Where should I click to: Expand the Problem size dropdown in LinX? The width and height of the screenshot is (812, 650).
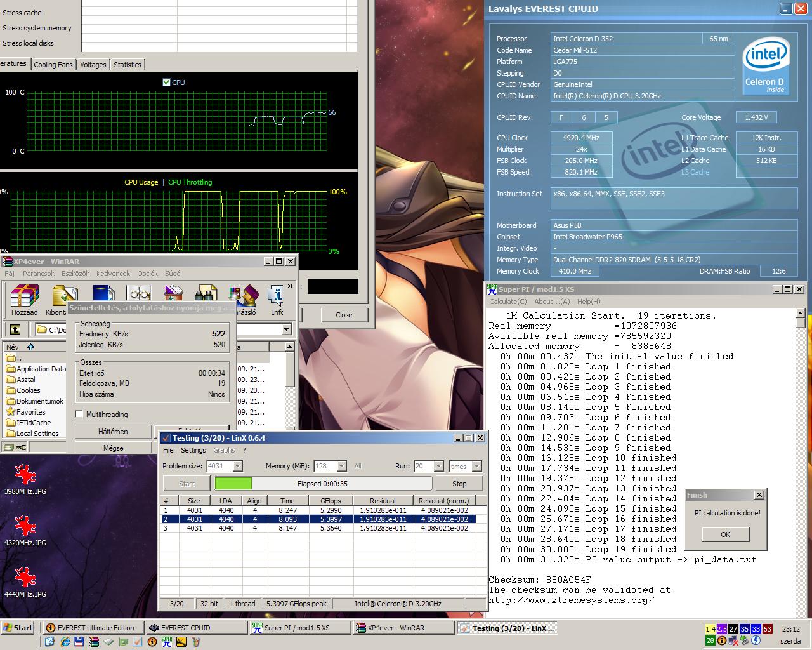coord(238,466)
